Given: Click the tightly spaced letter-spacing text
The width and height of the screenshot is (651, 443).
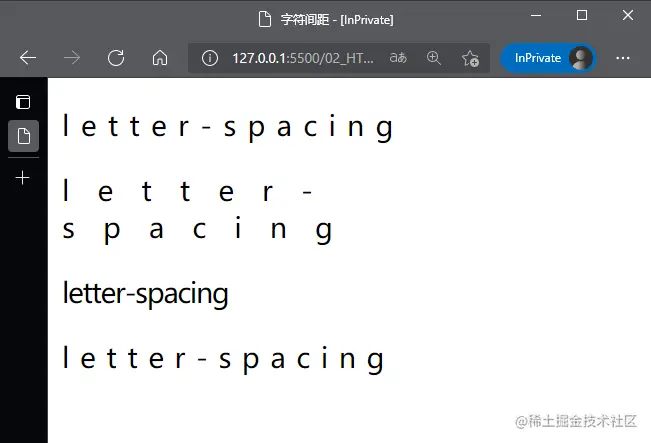Looking at the screenshot, I should [x=145, y=294].
